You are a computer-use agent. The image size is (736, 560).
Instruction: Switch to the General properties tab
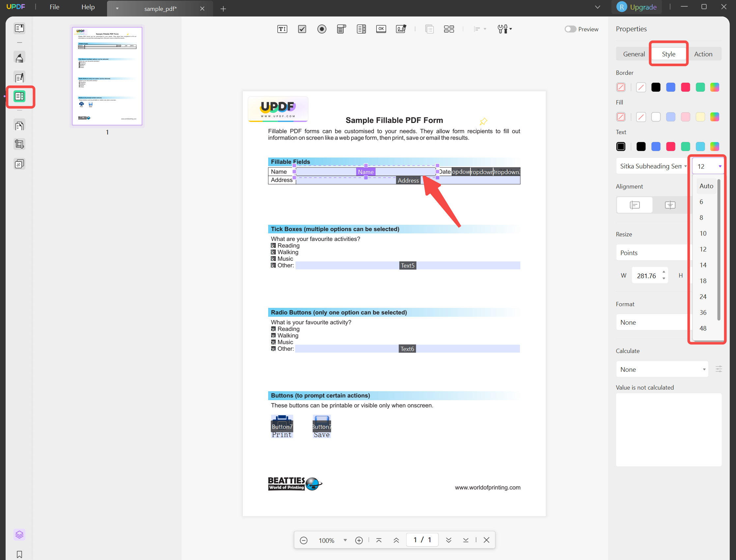(634, 54)
